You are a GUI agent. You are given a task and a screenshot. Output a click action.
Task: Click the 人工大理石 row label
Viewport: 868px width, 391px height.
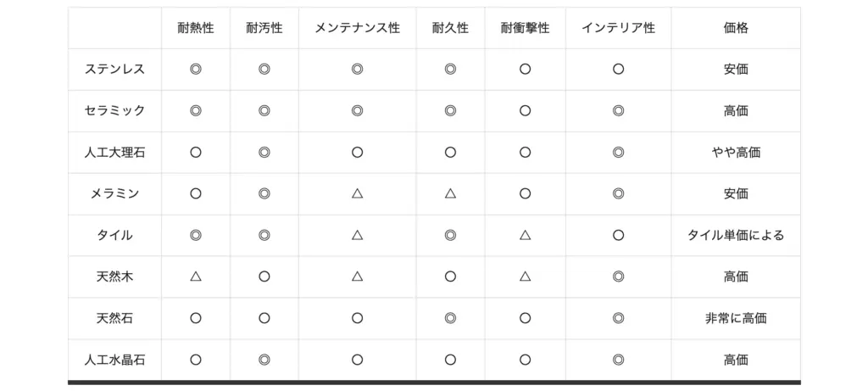click(x=114, y=153)
